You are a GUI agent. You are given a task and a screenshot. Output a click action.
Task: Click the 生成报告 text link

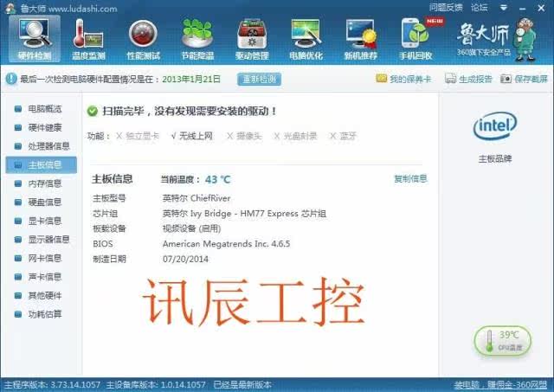(475, 79)
